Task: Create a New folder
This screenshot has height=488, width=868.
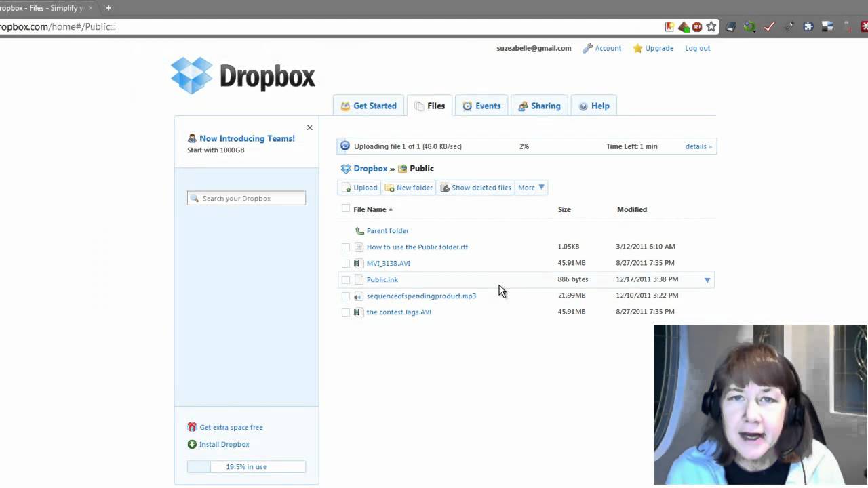Action: point(408,188)
